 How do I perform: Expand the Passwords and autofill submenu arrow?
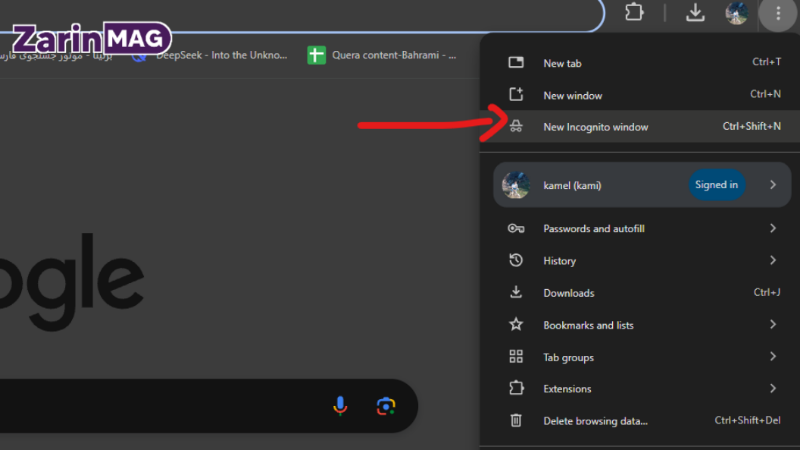click(x=773, y=228)
